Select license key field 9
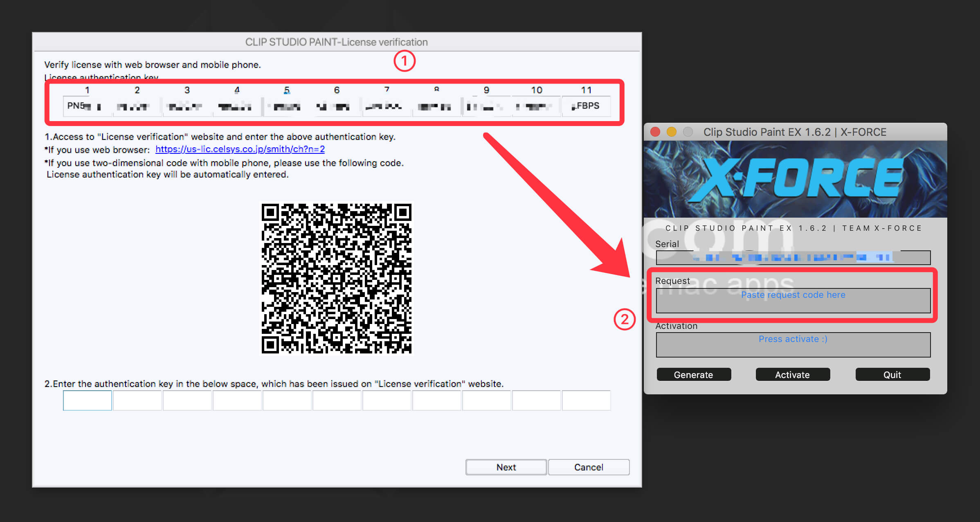The image size is (980, 522). coord(486,106)
